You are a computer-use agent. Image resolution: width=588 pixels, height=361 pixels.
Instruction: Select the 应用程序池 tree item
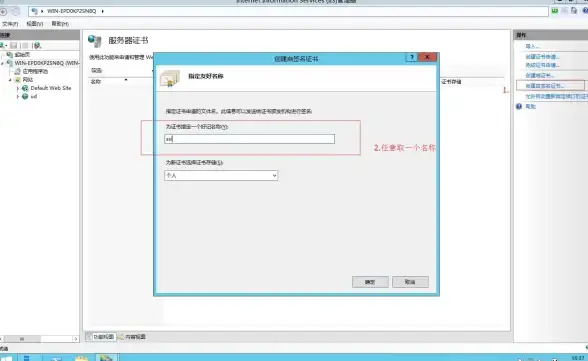coord(35,71)
